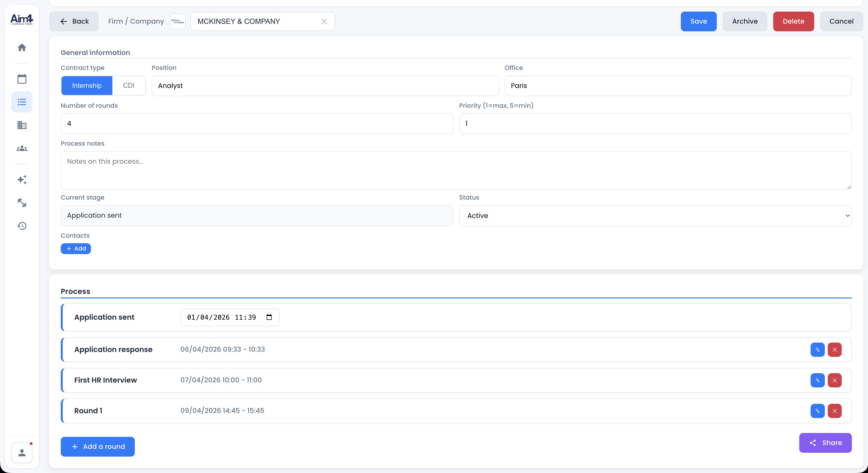Delete the First HR Interview step
Screen dimensions: 868x473
tap(835, 380)
